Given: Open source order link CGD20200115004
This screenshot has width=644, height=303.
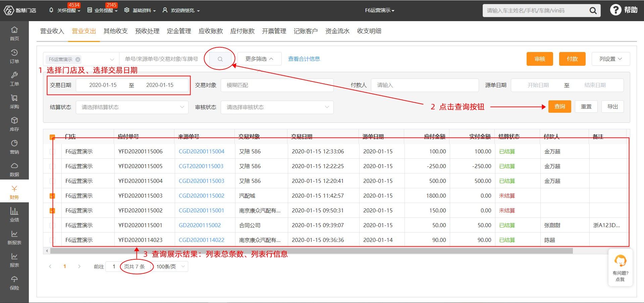Looking at the screenshot, I should coord(202,152).
